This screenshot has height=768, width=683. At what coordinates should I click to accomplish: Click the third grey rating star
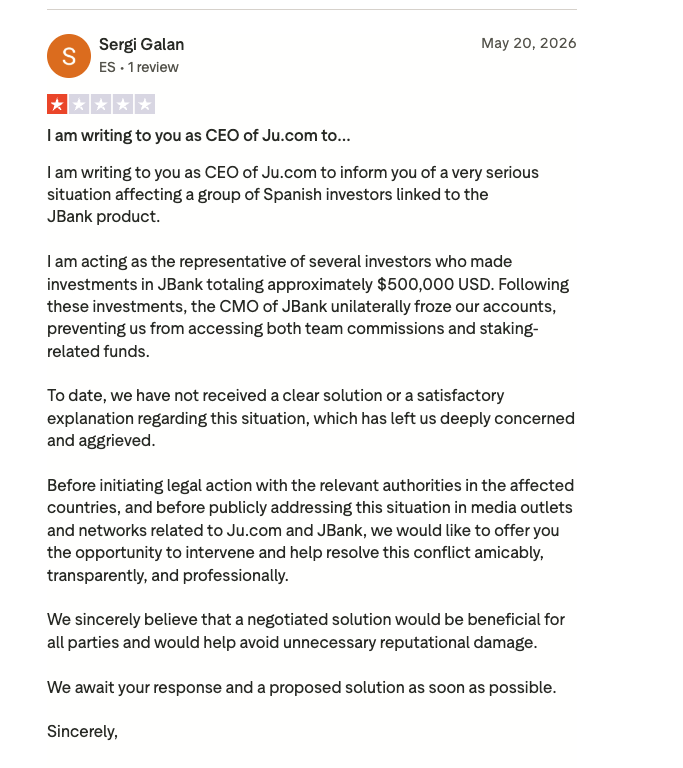click(x=101, y=104)
